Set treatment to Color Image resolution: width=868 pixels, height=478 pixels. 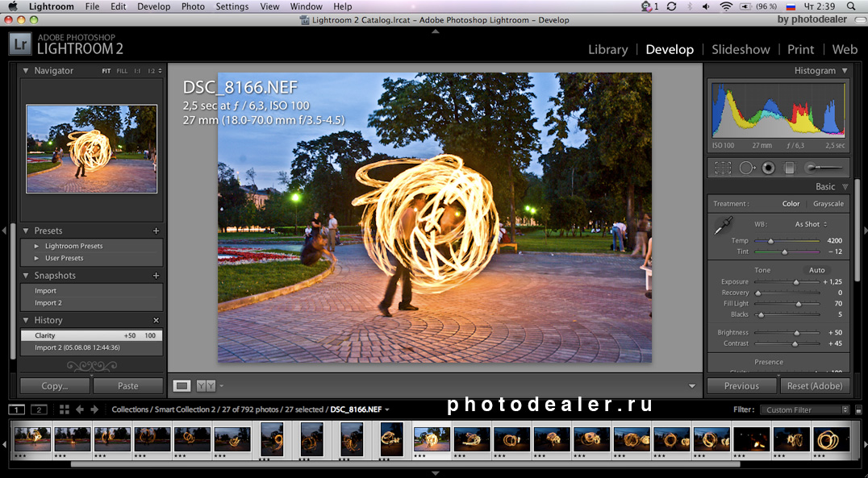click(791, 204)
